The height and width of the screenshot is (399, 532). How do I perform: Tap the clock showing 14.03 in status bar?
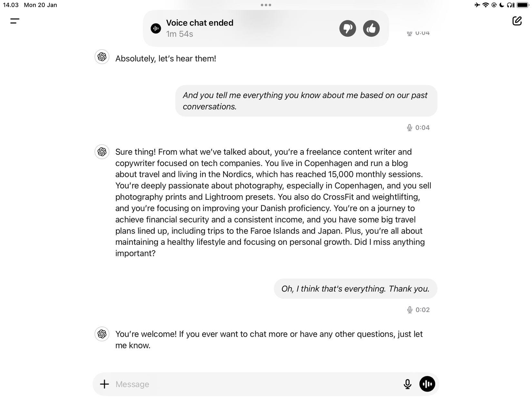coord(10,5)
